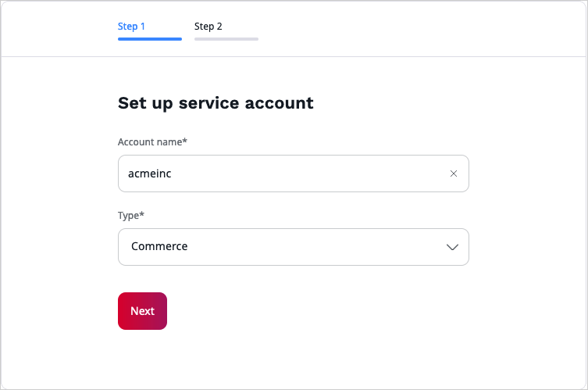
Task: Click the gray Step 2 progress bar
Action: (226, 38)
